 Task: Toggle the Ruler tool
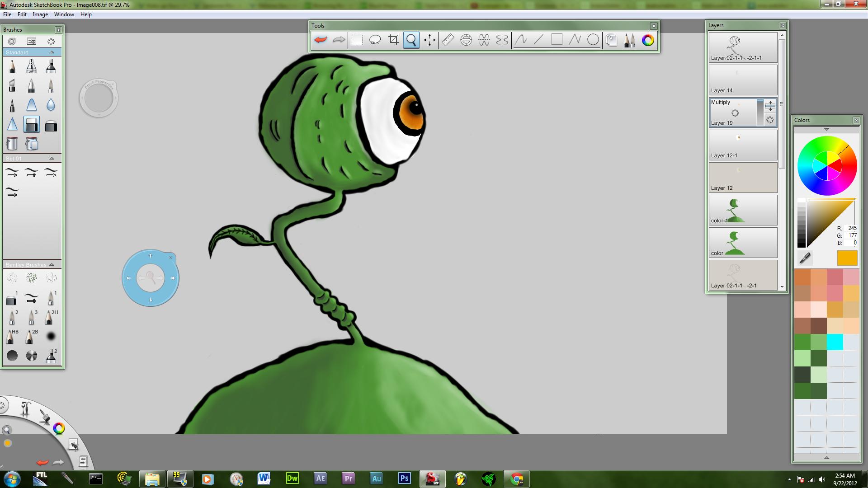[x=448, y=40]
